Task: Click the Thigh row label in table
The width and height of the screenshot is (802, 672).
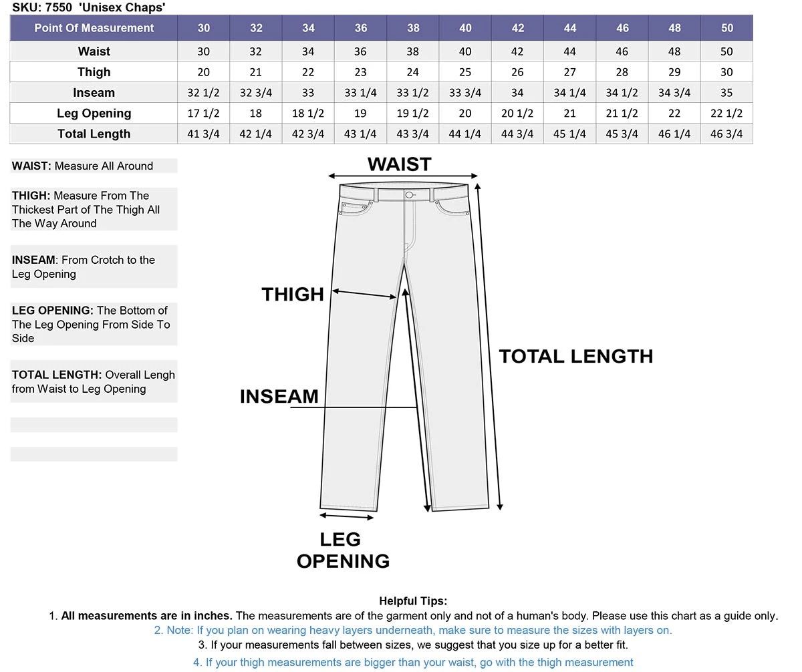Action: pos(94,72)
